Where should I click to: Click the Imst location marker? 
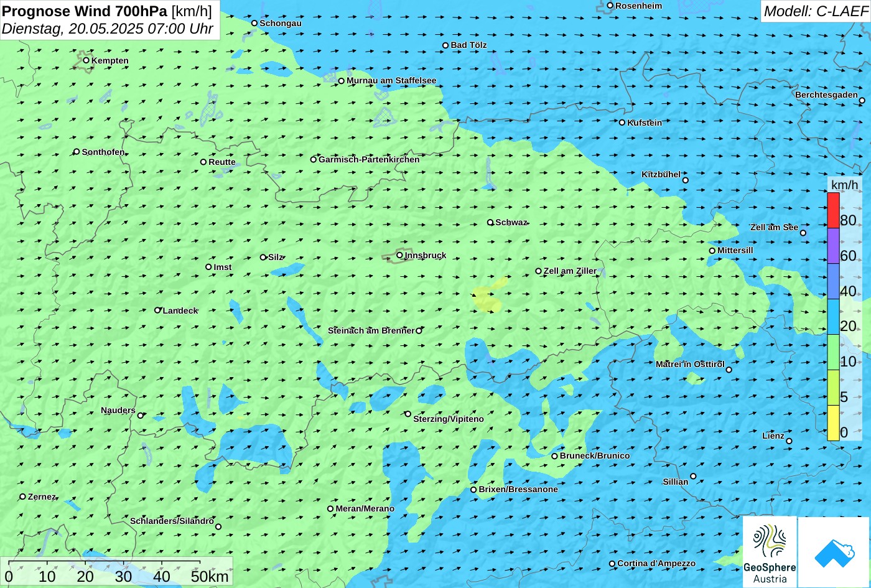[x=208, y=267]
